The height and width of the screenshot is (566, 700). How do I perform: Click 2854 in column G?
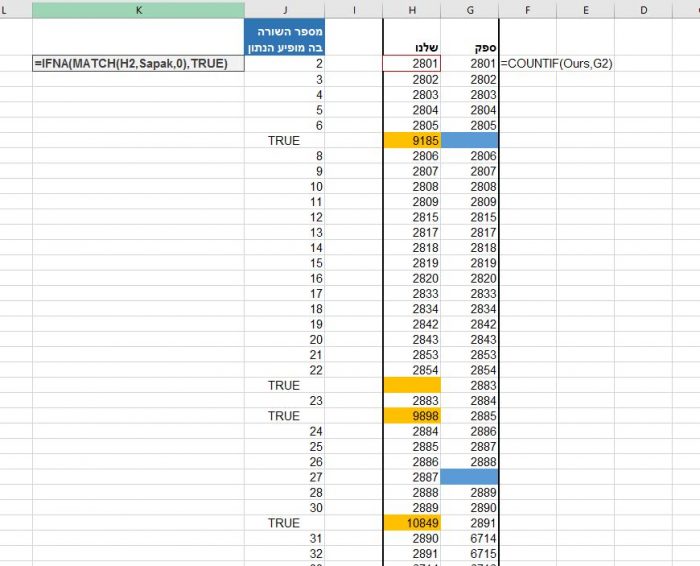point(470,370)
